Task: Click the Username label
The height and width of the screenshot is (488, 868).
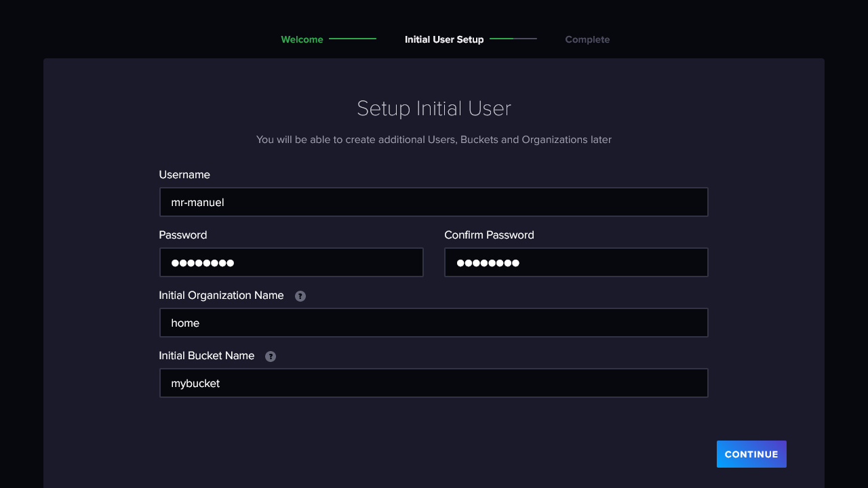Action: pos(184,175)
